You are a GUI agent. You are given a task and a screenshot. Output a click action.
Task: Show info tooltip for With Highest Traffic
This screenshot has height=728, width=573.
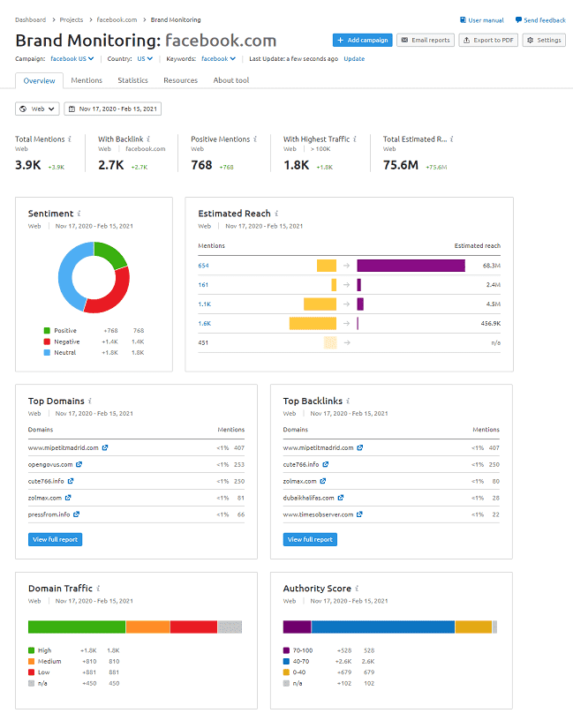(x=355, y=139)
